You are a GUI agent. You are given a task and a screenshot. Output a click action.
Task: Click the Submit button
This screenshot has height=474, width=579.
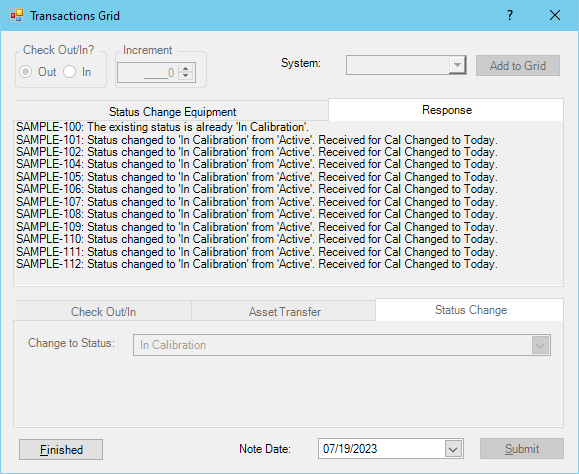(x=522, y=449)
